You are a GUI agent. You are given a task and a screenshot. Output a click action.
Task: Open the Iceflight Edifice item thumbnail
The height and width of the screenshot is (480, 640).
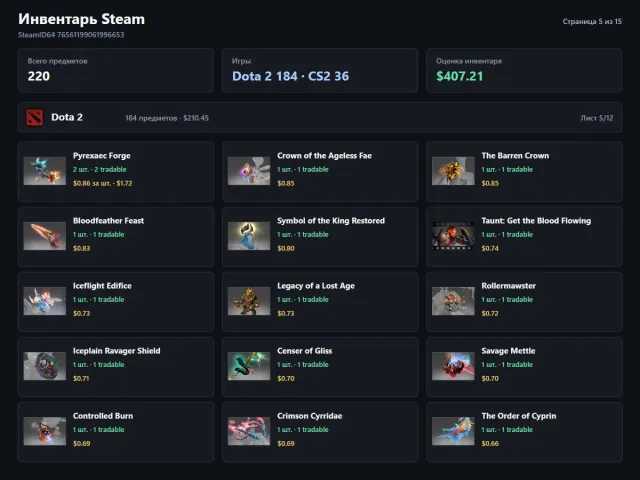click(45, 301)
